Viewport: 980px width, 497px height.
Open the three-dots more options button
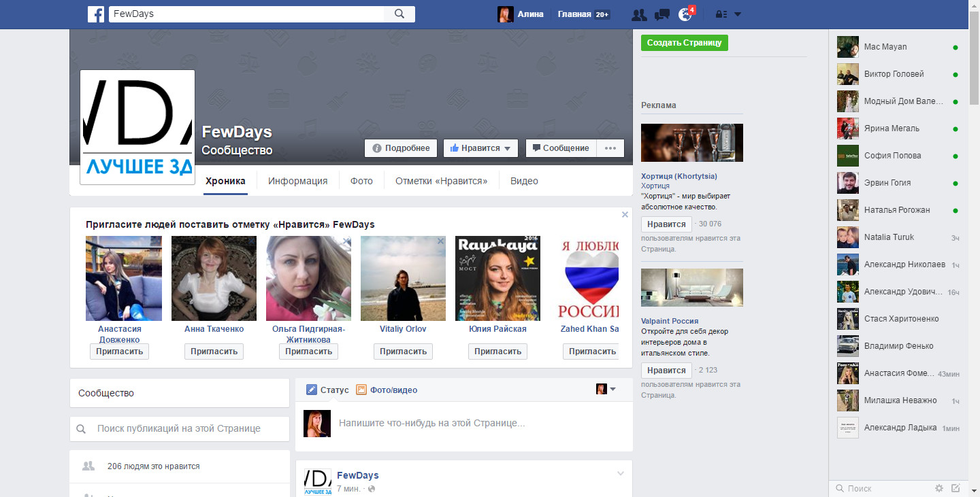point(610,148)
